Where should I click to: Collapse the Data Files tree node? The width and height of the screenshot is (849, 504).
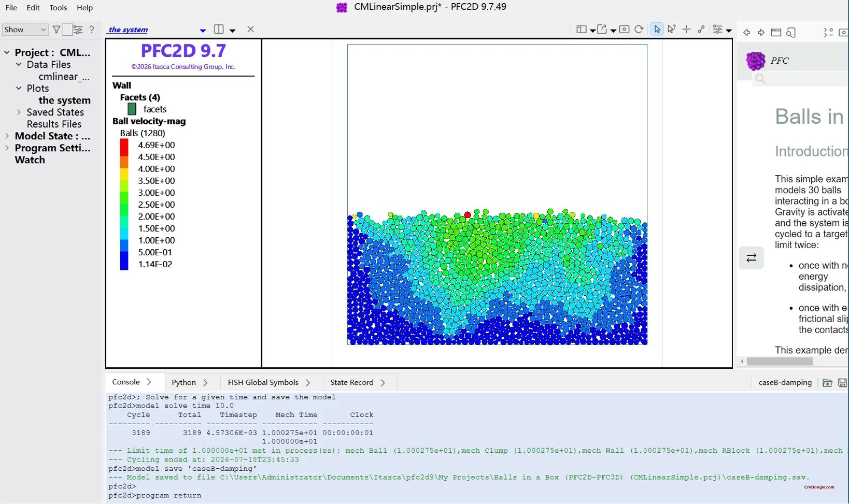click(19, 64)
